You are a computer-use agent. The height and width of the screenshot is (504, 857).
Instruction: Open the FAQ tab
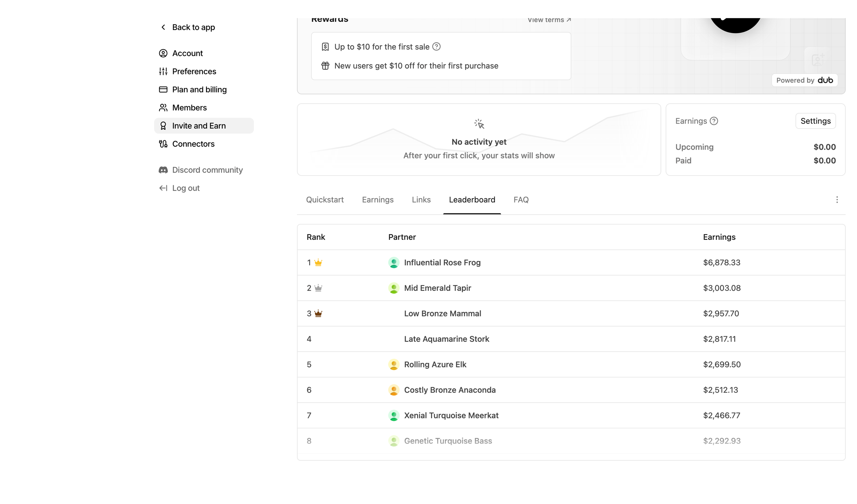[x=521, y=200]
